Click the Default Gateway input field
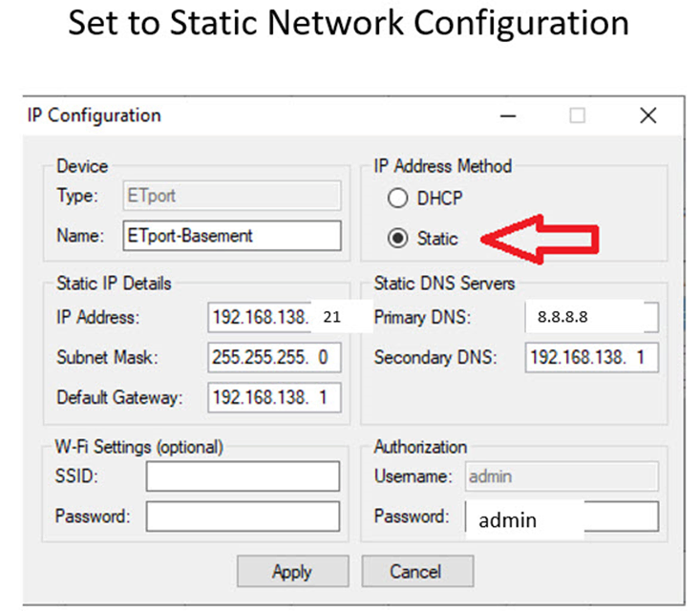This screenshot has height=612, width=700. point(274,397)
